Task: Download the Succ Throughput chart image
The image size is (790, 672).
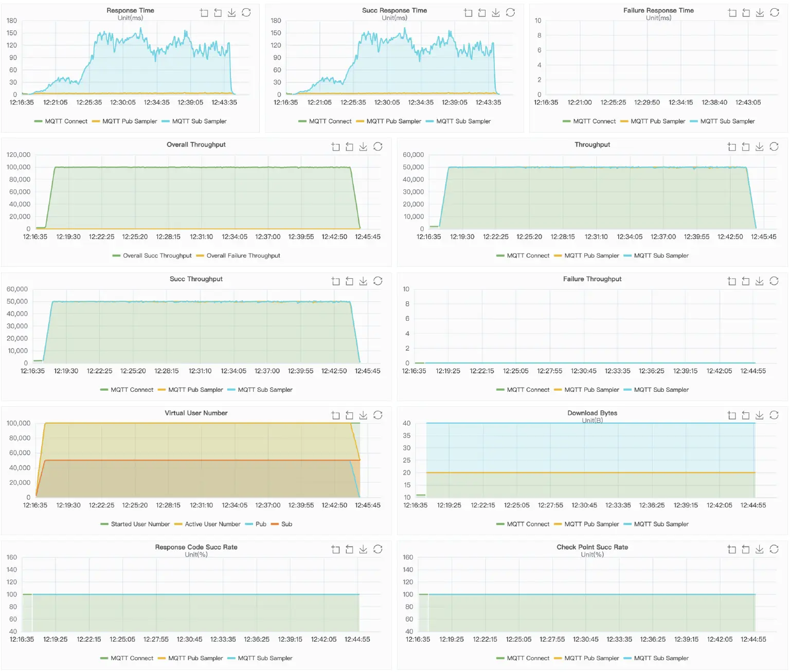Action: [x=363, y=281]
